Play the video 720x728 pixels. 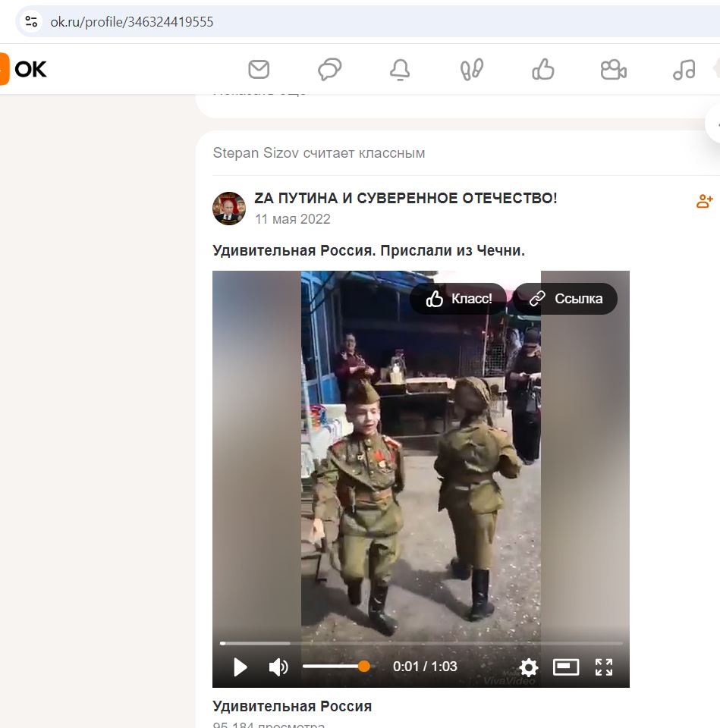[x=241, y=667]
